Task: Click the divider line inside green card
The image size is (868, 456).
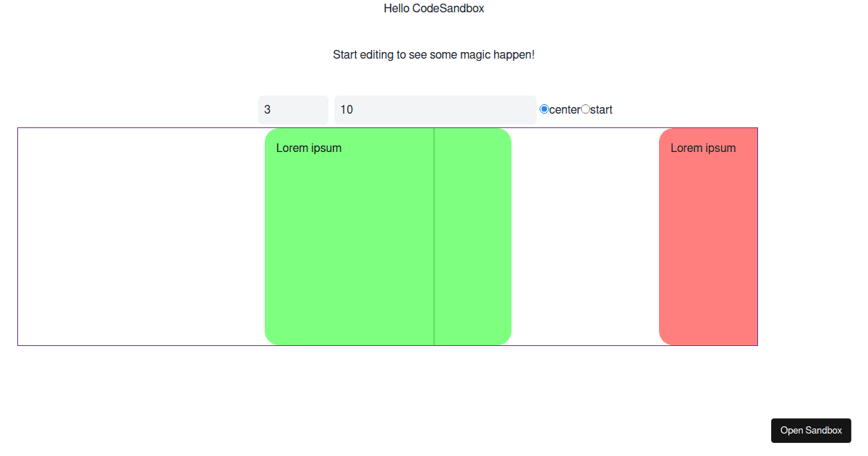Action: tap(434, 235)
